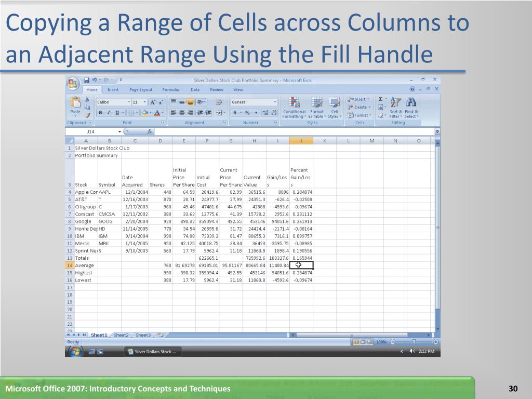Screen dimensions: 532x399
Task: Undo the last action
Action: pos(95,80)
